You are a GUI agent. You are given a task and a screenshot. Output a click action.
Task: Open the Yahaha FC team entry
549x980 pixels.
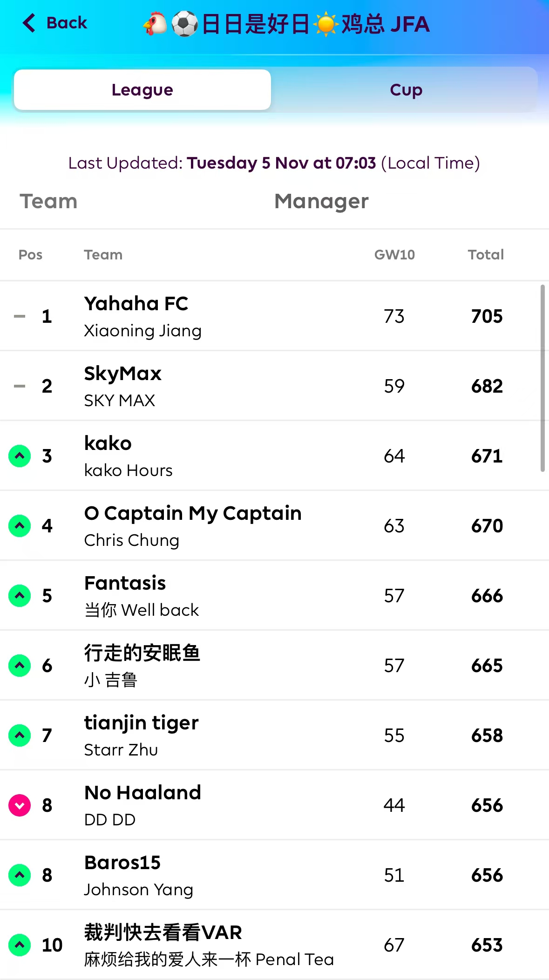click(136, 304)
